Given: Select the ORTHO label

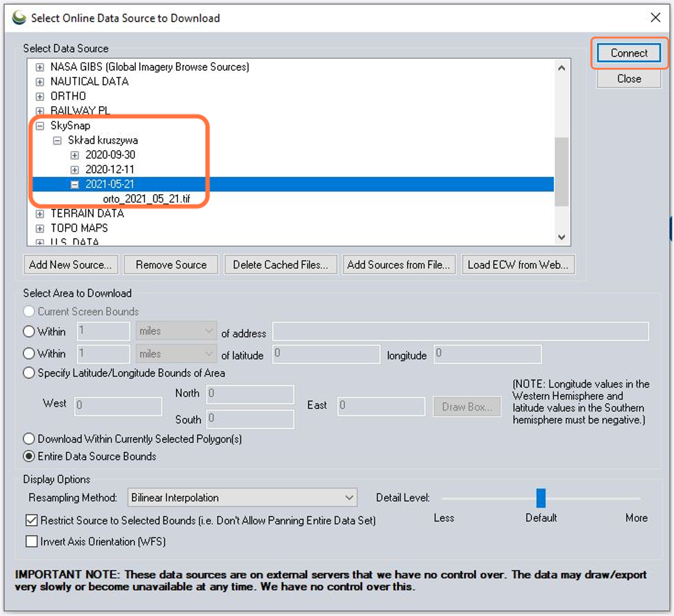Looking at the screenshot, I should click(x=68, y=96).
